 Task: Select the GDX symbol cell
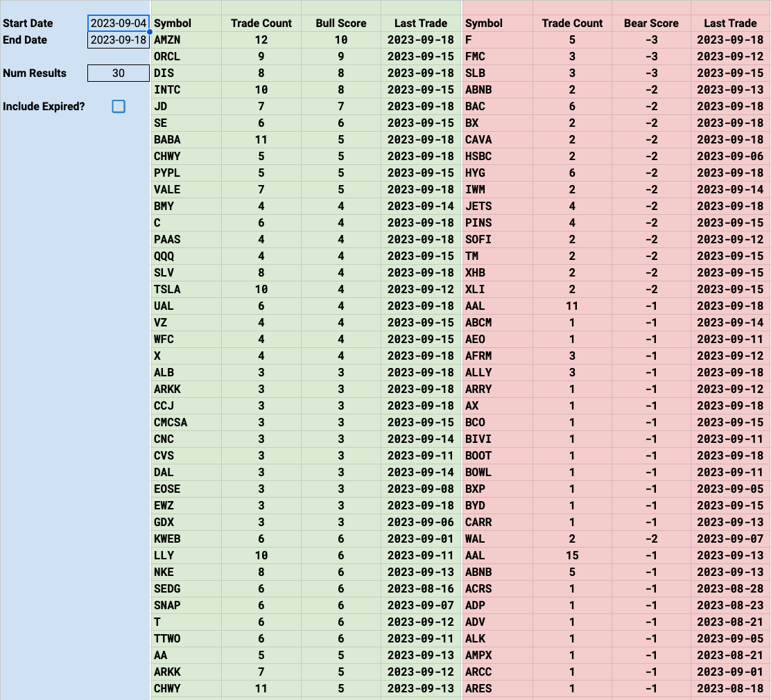pyautogui.click(x=187, y=522)
